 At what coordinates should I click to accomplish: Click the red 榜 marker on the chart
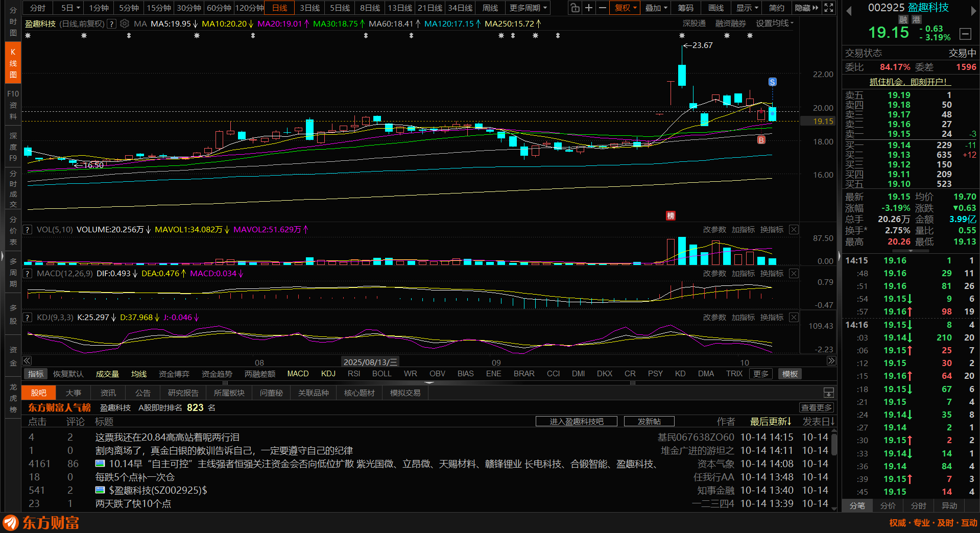(671, 216)
